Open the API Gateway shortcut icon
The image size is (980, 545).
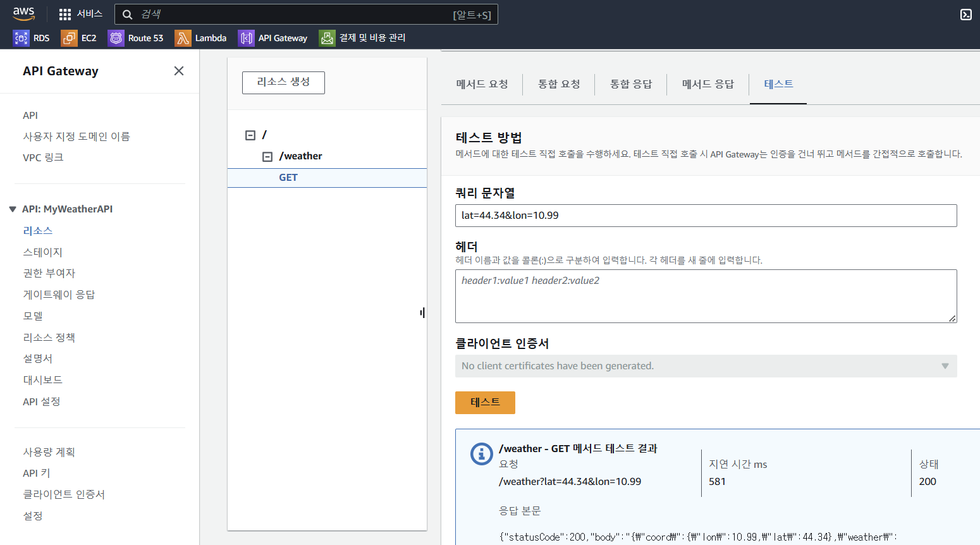click(x=246, y=38)
